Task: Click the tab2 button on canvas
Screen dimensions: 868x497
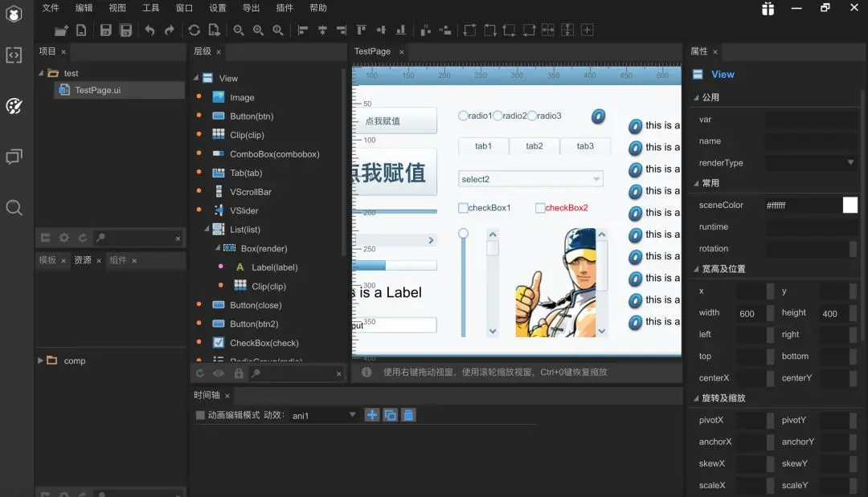Action: click(534, 146)
